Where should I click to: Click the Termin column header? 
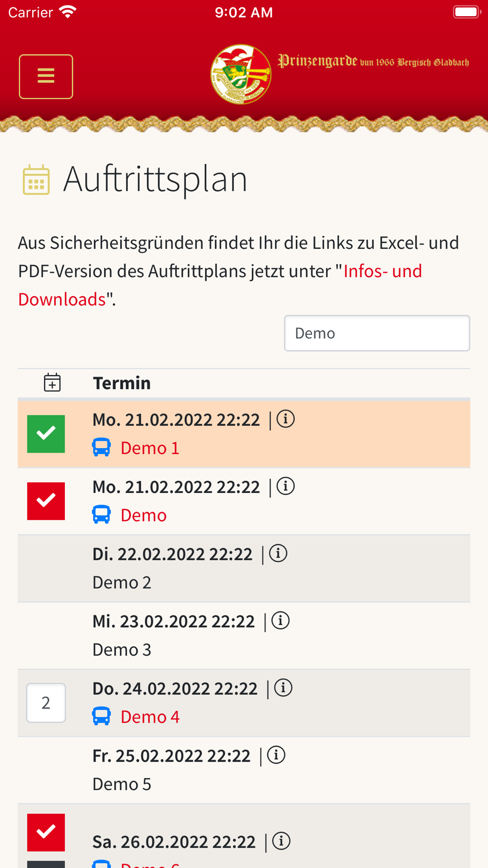[x=122, y=383]
